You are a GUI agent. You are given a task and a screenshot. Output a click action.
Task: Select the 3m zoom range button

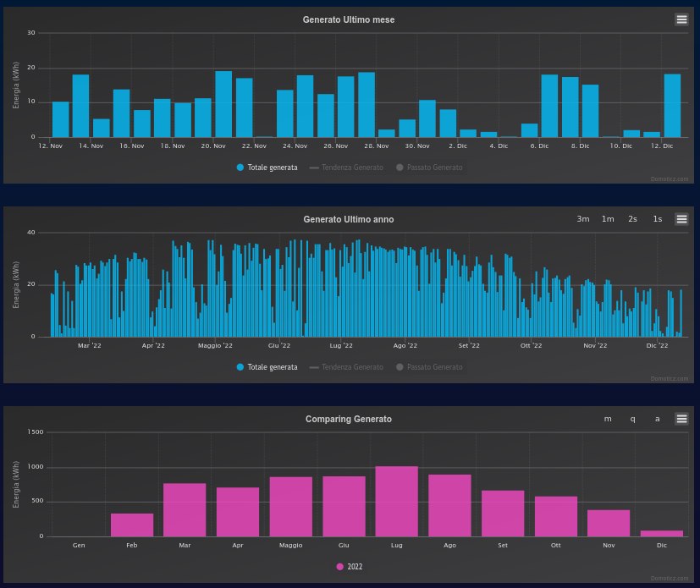pos(583,219)
